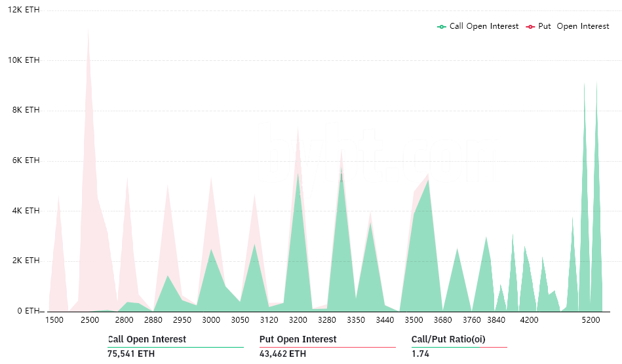Click the 3120 strike price label

point(269,320)
